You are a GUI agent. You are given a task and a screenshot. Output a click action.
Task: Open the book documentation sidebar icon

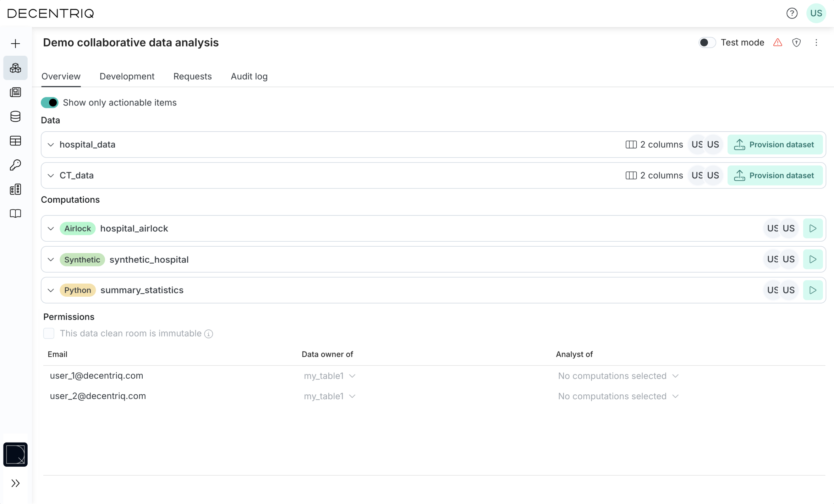(15, 214)
